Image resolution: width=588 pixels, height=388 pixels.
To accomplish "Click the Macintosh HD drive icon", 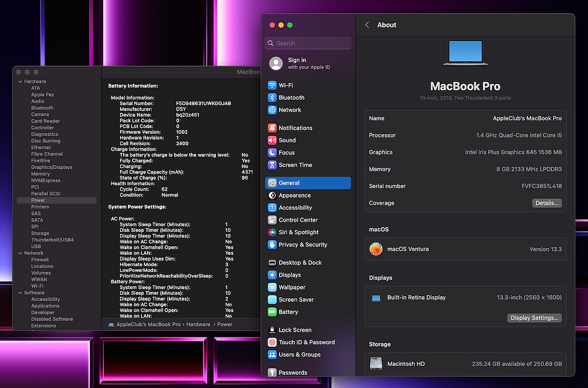I will tap(376, 363).
